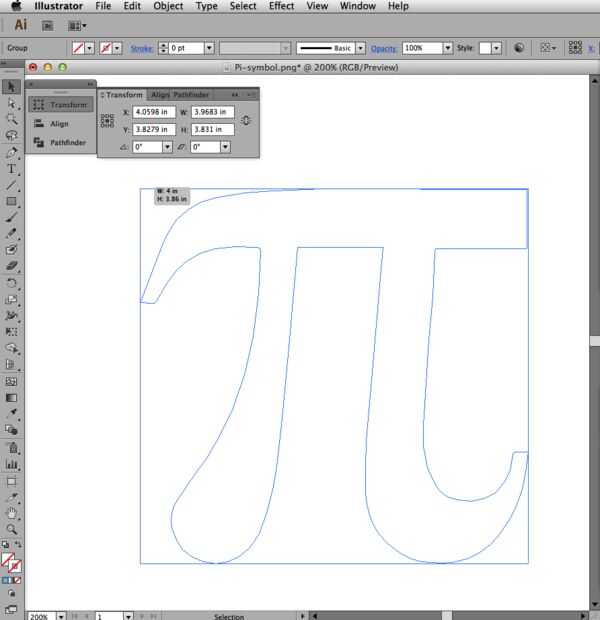
Task: Select the Paintbrush tool
Action: pos(11,217)
